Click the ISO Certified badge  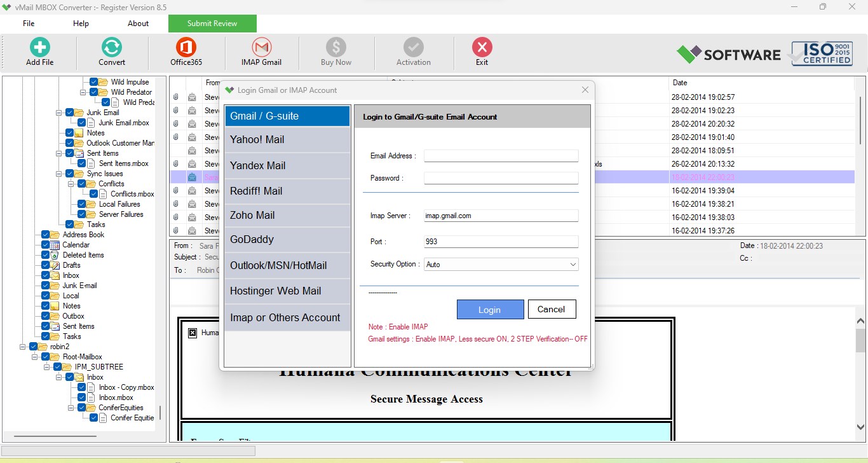pos(822,54)
